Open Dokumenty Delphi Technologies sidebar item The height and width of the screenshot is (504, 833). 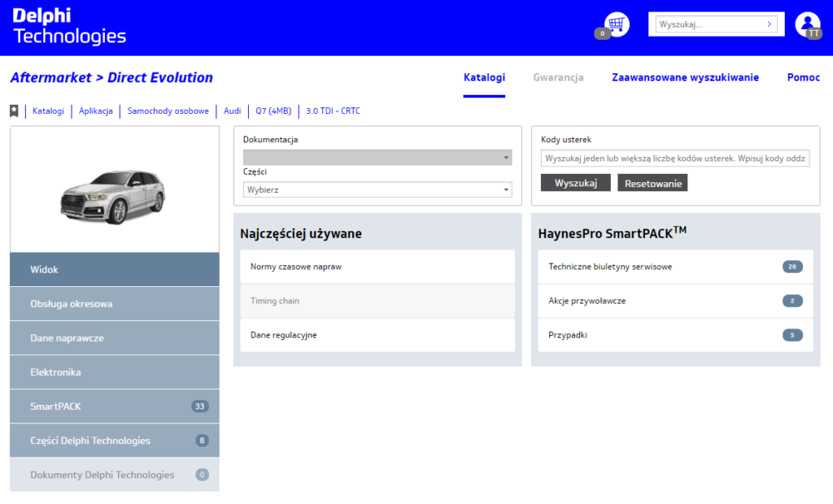pyautogui.click(x=114, y=474)
